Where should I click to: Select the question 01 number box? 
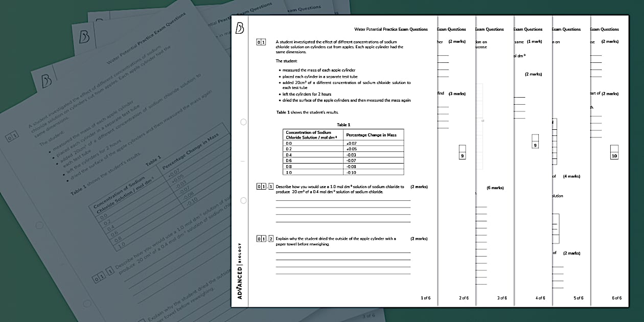click(x=261, y=42)
